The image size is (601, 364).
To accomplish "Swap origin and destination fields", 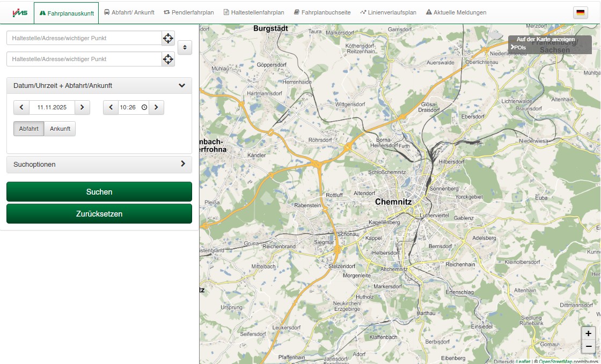I will pyautogui.click(x=185, y=47).
